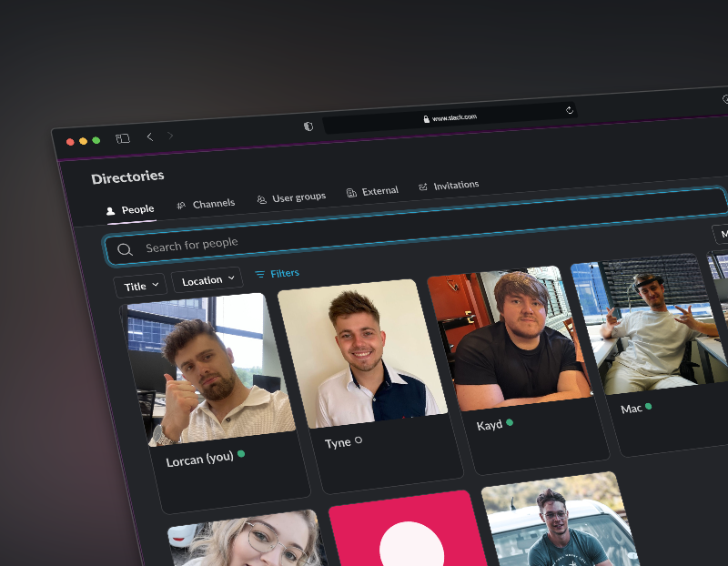Image resolution: width=728 pixels, height=566 pixels.
Task: Open the man by white car photo
Action: tap(560, 519)
